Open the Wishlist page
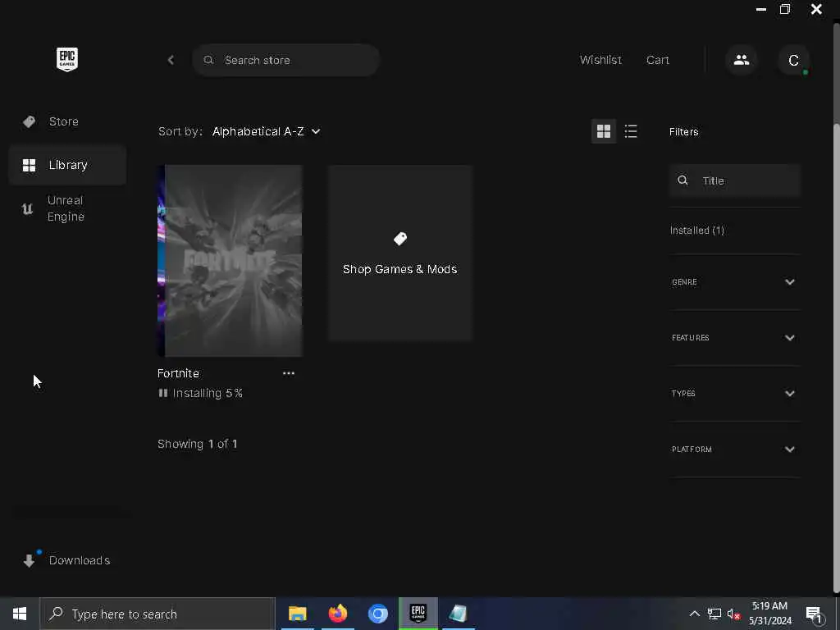The width and height of the screenshot is (840, 630). point(600,60)
